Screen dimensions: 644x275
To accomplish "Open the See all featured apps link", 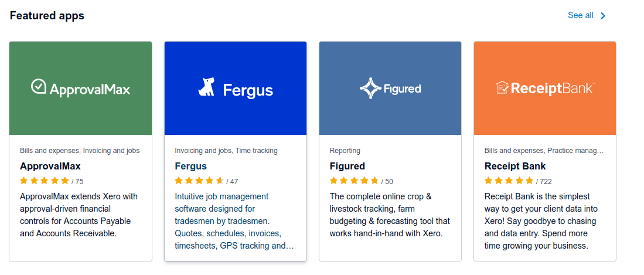I will pos(580,15).
